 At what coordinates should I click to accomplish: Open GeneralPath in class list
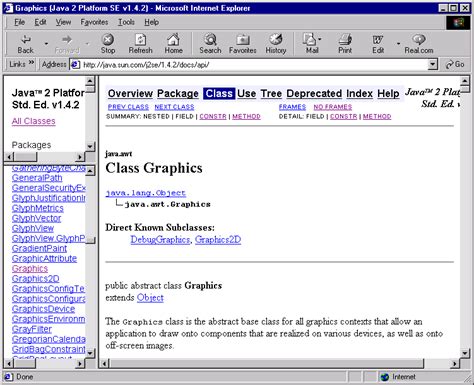pos(37,178)
